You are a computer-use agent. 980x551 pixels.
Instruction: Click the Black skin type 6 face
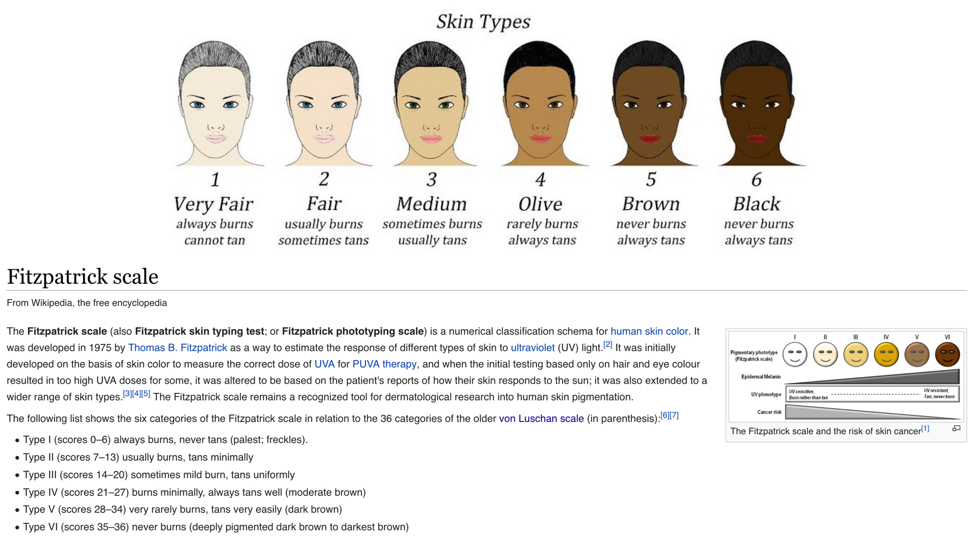[757, 104]
